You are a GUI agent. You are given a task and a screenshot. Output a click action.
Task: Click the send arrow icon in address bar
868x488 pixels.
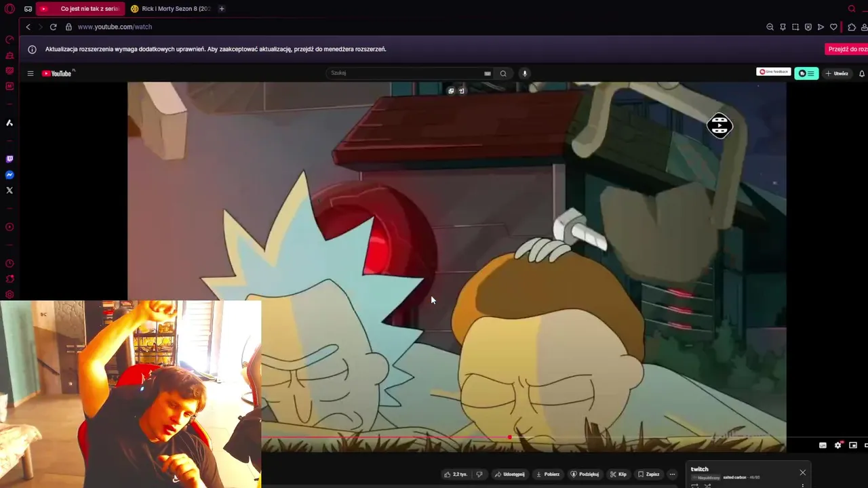coord(821,27)
